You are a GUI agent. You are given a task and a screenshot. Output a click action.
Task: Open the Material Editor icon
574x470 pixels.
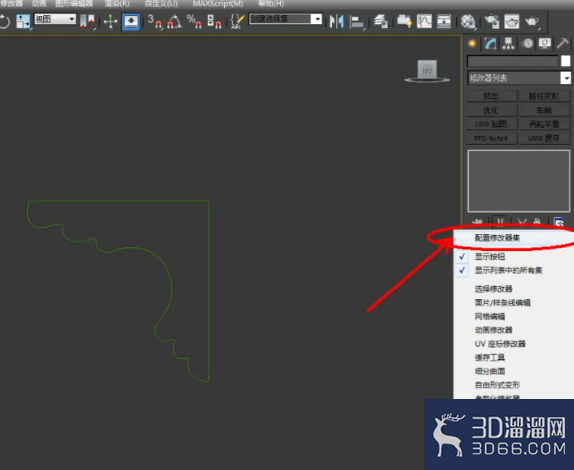click(468, 22)
